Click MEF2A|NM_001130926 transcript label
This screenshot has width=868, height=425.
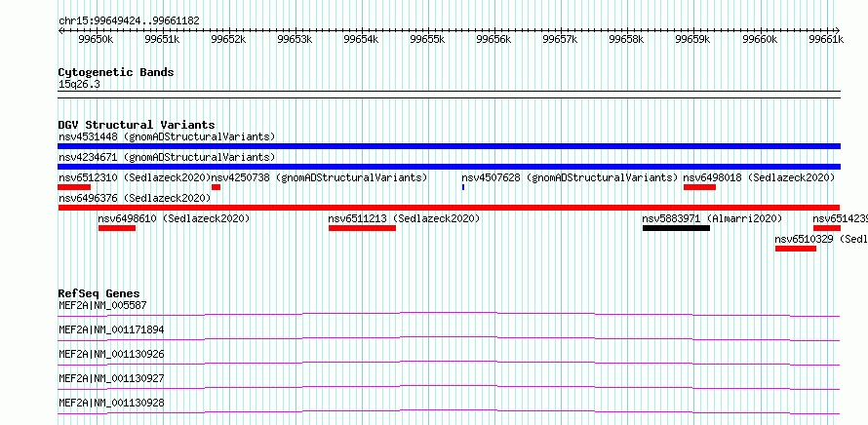111,354
